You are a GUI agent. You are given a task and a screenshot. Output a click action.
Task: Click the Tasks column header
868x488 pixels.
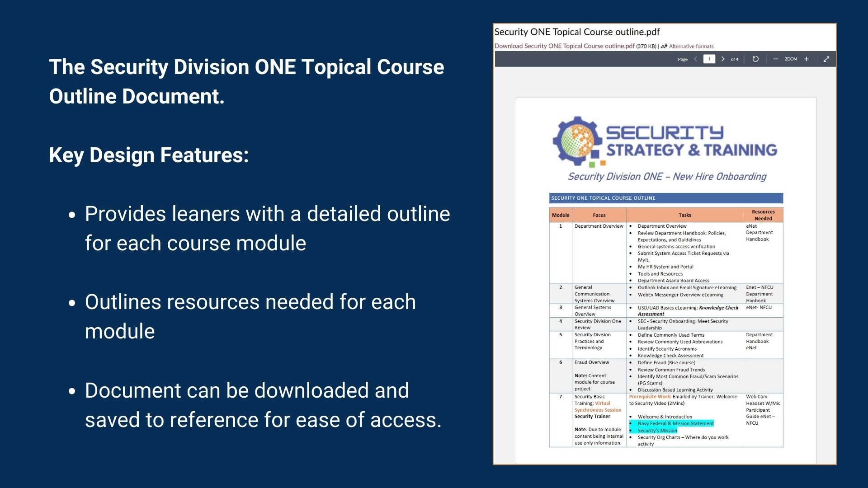[x=685, y=215]
